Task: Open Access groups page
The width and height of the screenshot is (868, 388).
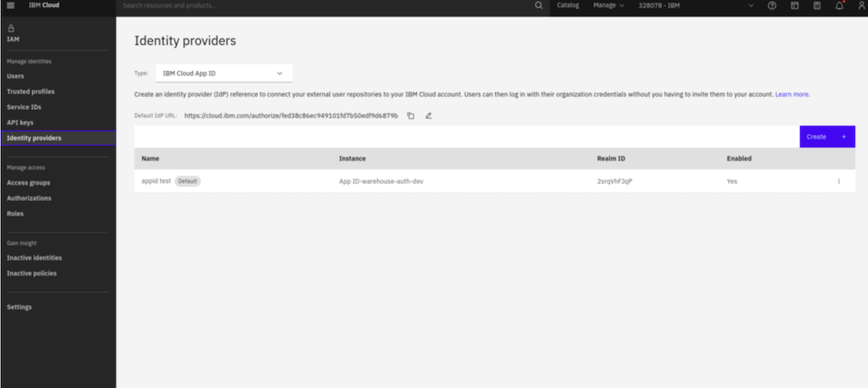Action: (28, 182)
